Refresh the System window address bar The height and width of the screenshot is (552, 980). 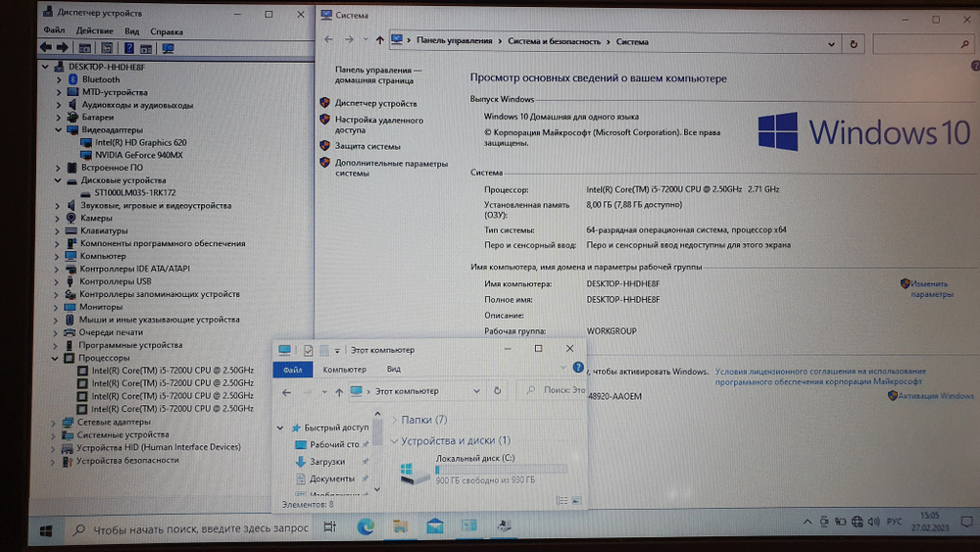[854, 44]
